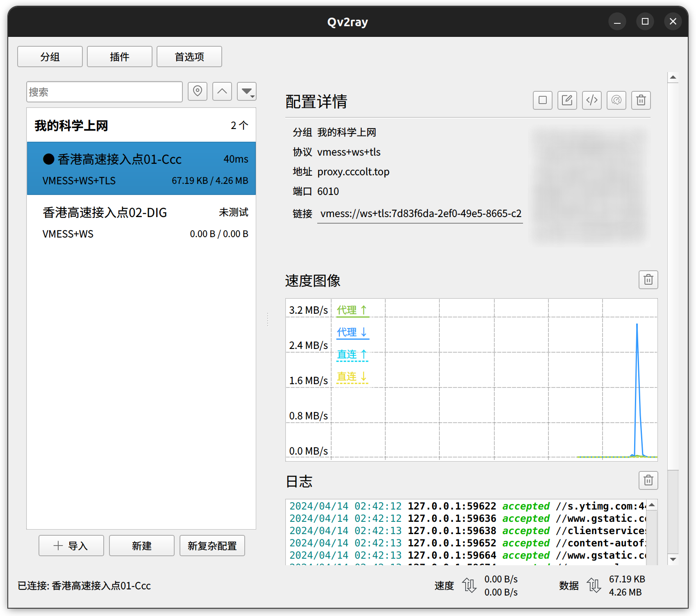Toggle the 代理 ↓ download legend

coord(353,333)
